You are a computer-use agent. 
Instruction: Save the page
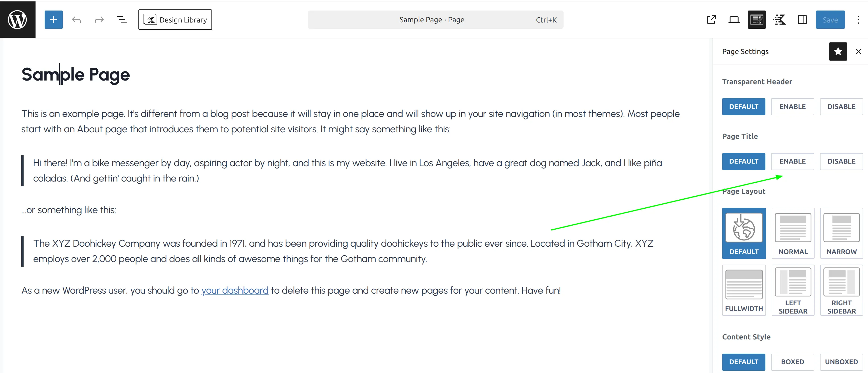[x=830, y=20]
